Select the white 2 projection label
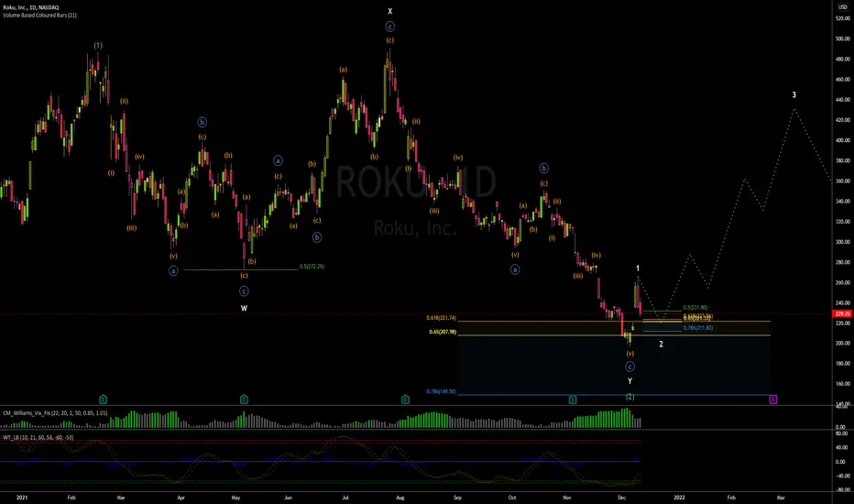This screenshot has height=504, width=854. [662, 345]
